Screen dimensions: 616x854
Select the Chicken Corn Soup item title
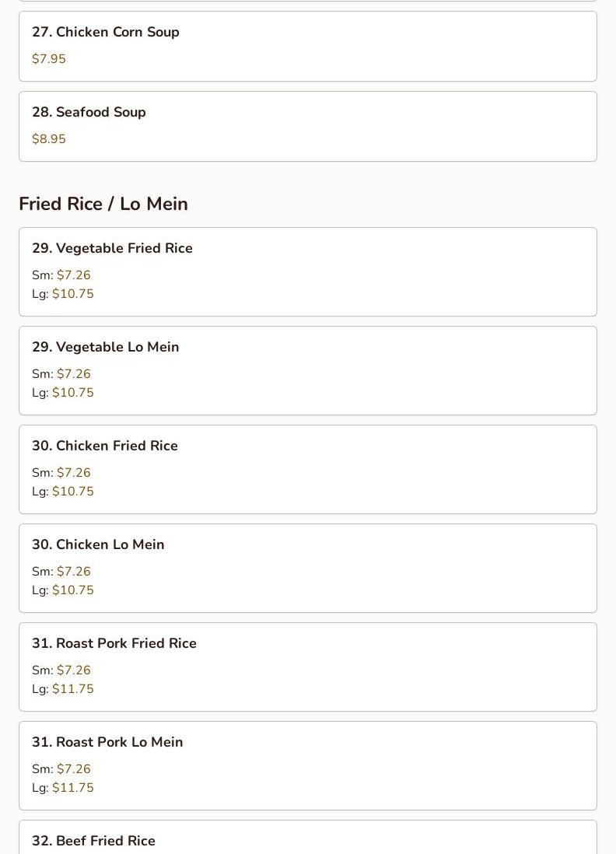[106, 32]
